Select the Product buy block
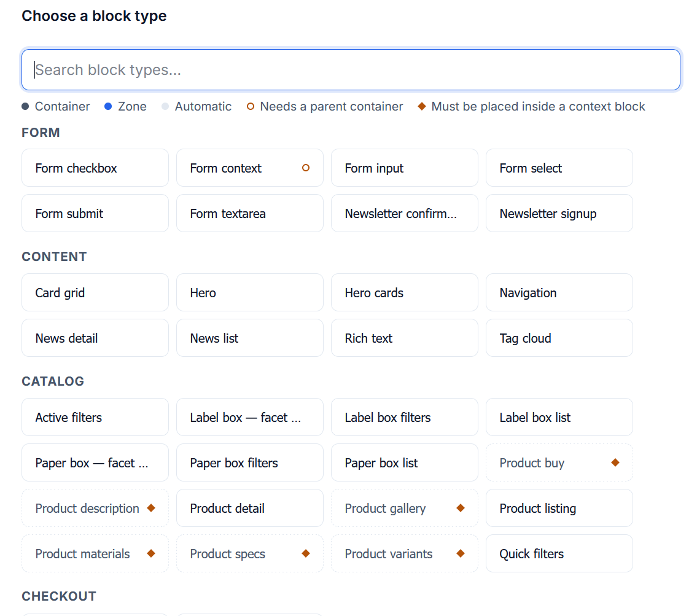Image resolution: width=697 pixels, height=616 pixels. coord(559,462)
